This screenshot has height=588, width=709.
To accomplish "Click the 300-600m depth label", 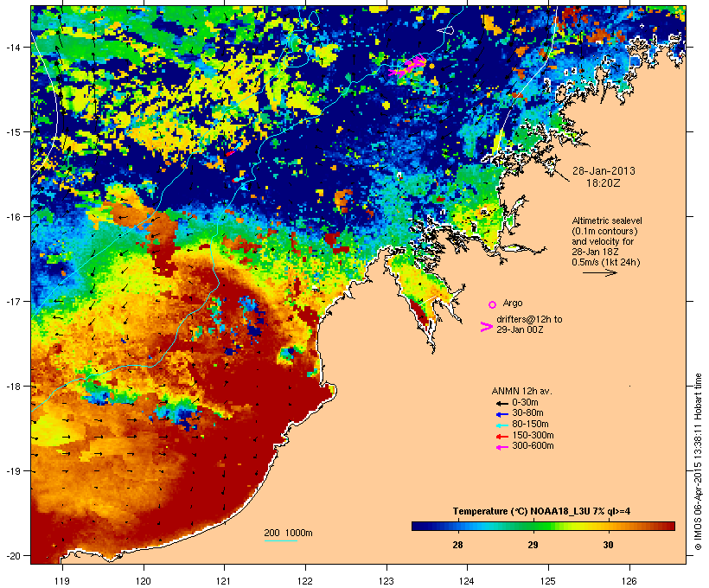I will 533,446.
